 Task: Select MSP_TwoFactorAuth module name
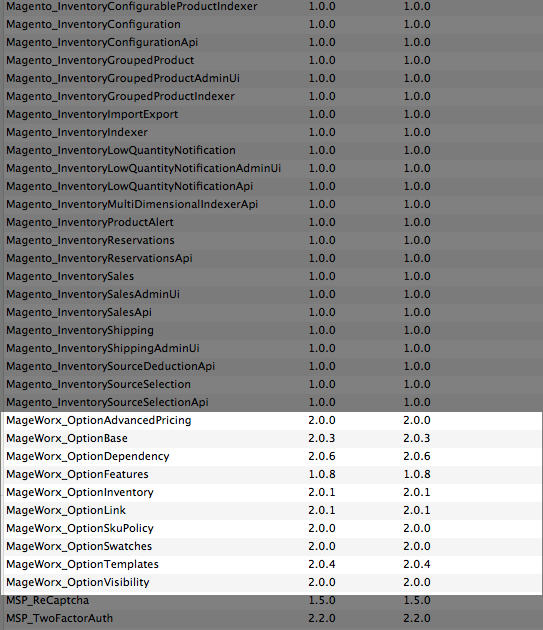(x=59, y=618)
